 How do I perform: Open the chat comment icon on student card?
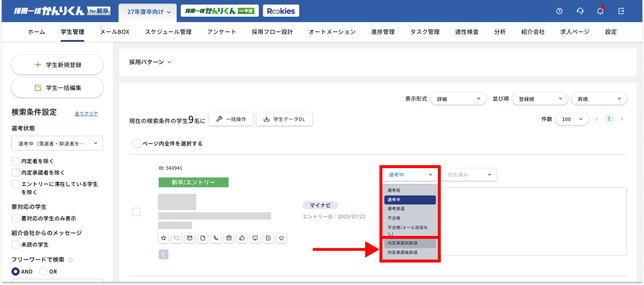(177, 238)
